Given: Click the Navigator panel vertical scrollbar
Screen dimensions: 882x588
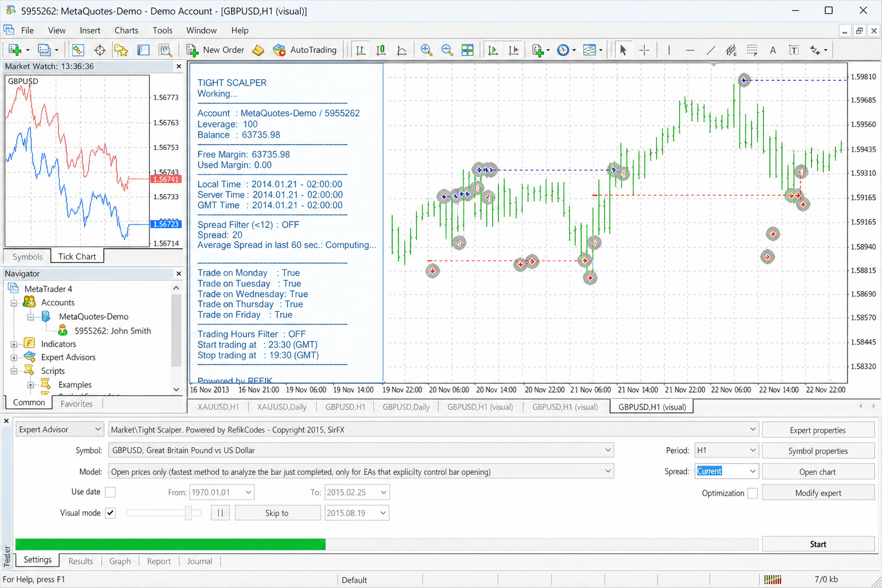Looking at the screenshot, I should click(x=176, y=338).
